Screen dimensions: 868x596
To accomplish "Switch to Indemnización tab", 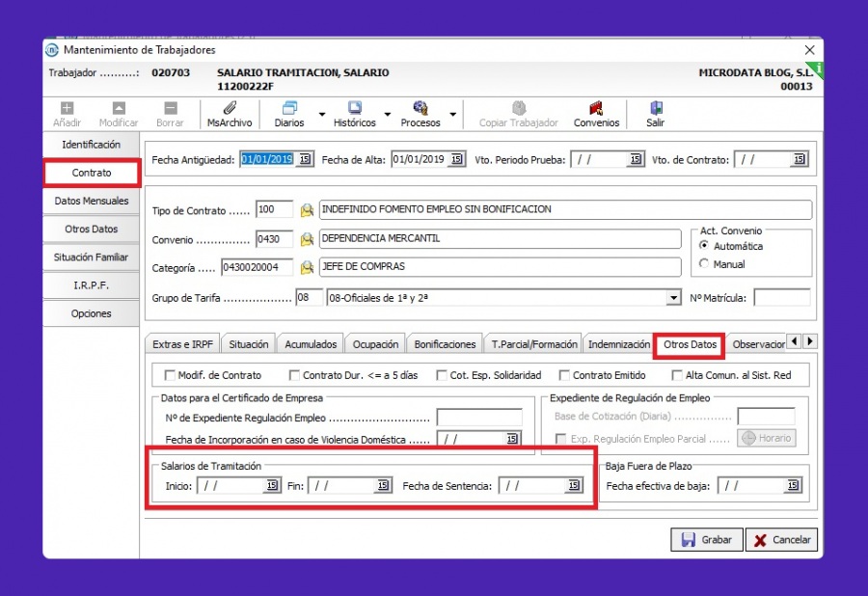I will point(619,344).
